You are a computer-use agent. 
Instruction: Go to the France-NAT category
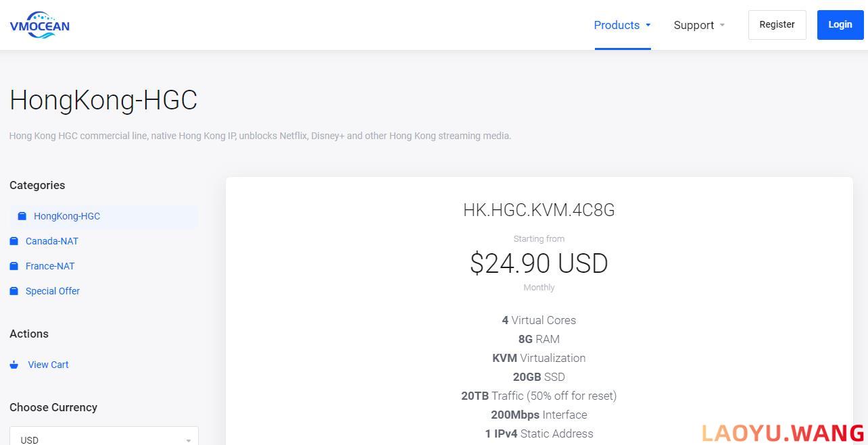[50, 266]
